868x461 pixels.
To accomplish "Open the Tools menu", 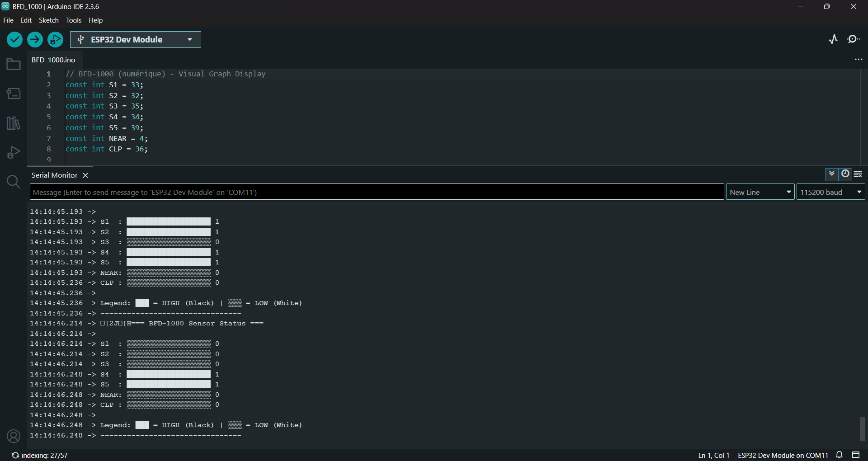I will [x=73, y=20].
